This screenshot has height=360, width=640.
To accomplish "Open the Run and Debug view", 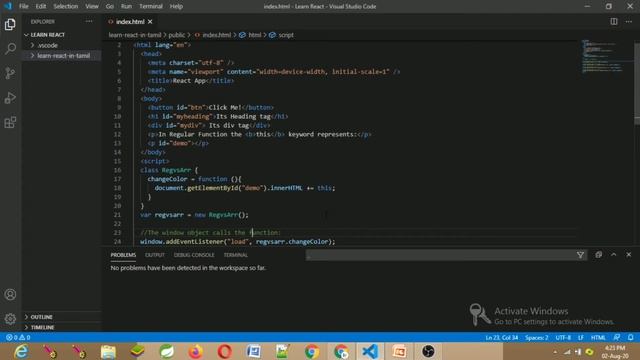I will (10, 98).
